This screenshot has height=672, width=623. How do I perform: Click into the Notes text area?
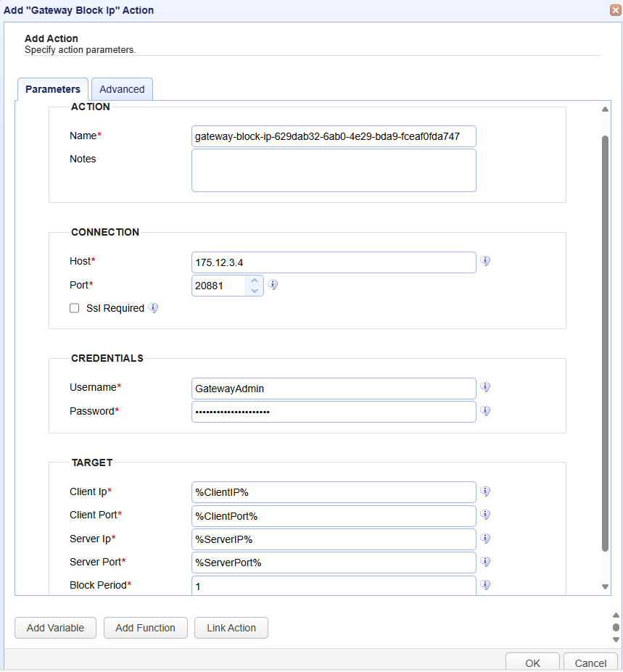[334, 170]
